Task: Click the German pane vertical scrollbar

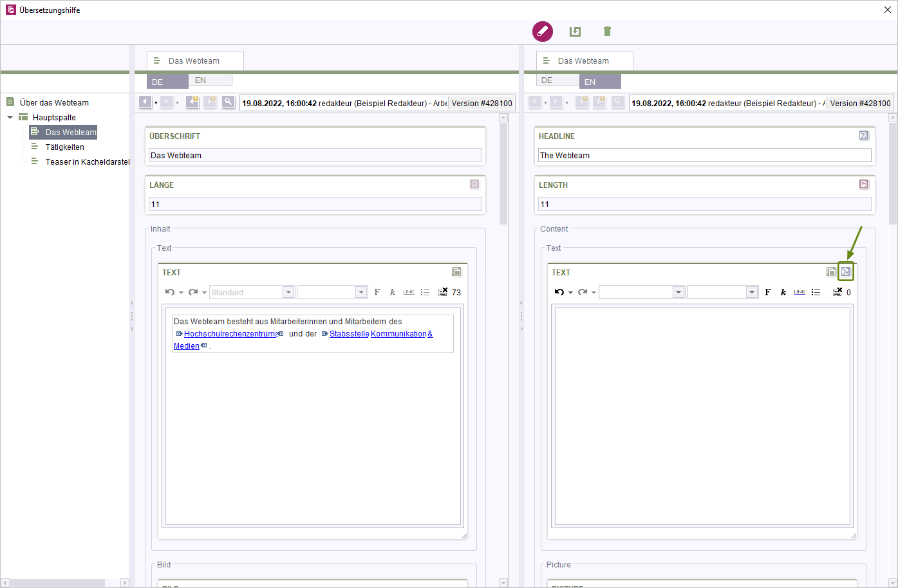Action: pos(503,174)
